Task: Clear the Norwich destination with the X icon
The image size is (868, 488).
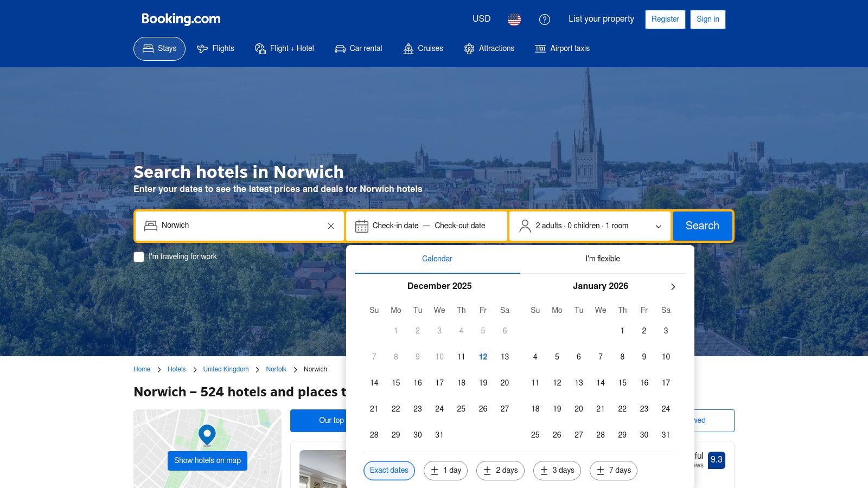Action: [x=330, y=226]
